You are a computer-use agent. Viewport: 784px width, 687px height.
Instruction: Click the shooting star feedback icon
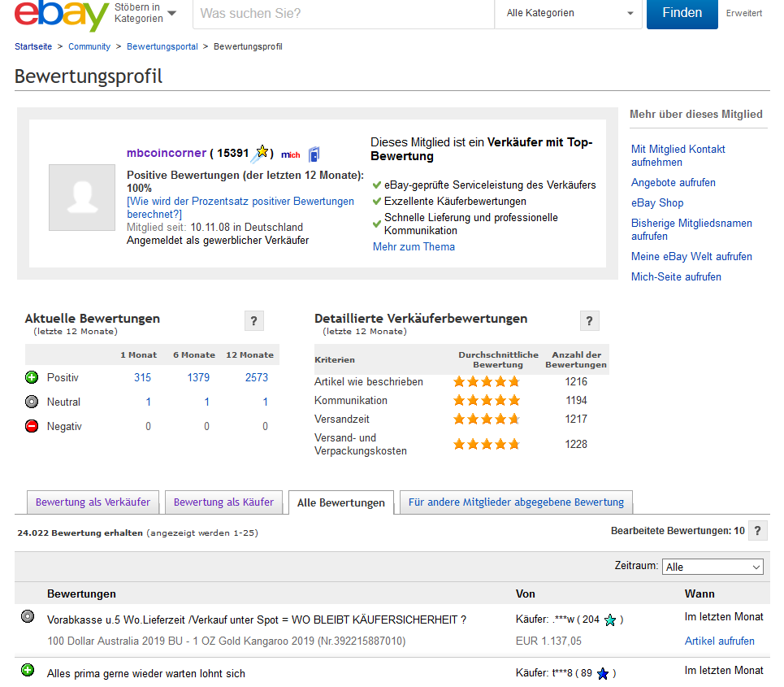pos(261,153)
